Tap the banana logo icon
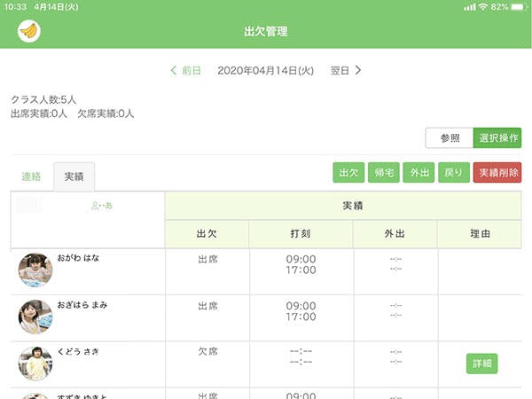This screenshot has height=399, width=532. (x=29, y=31)
